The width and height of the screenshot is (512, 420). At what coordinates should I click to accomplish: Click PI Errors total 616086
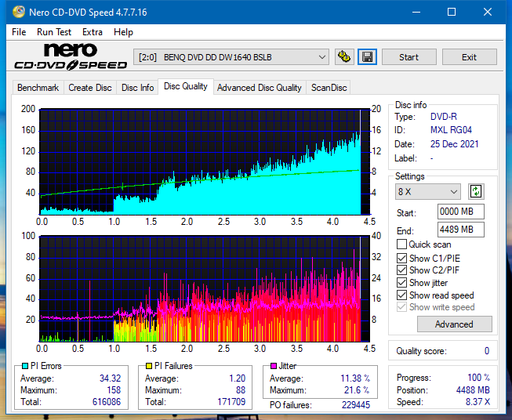tap(107, 402)
